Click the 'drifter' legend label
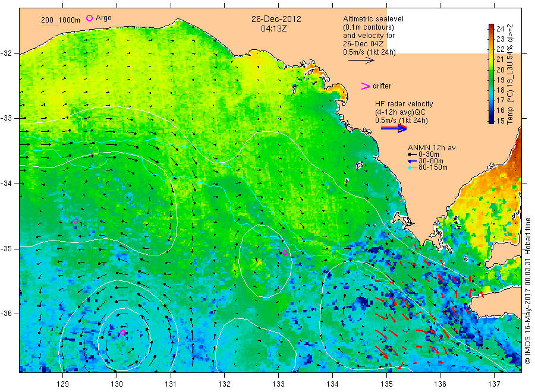 [382, 86]
